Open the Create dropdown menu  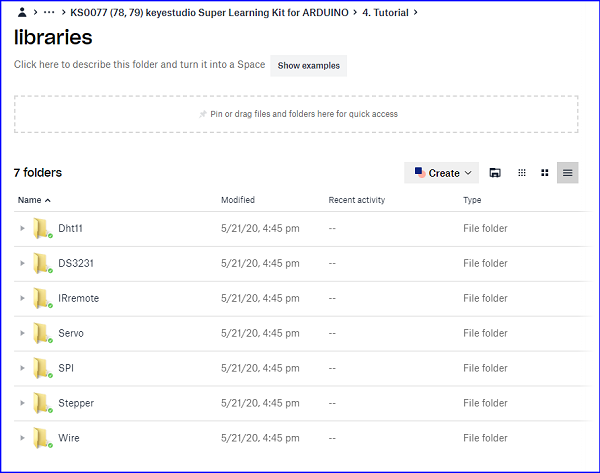pos(441,173)
